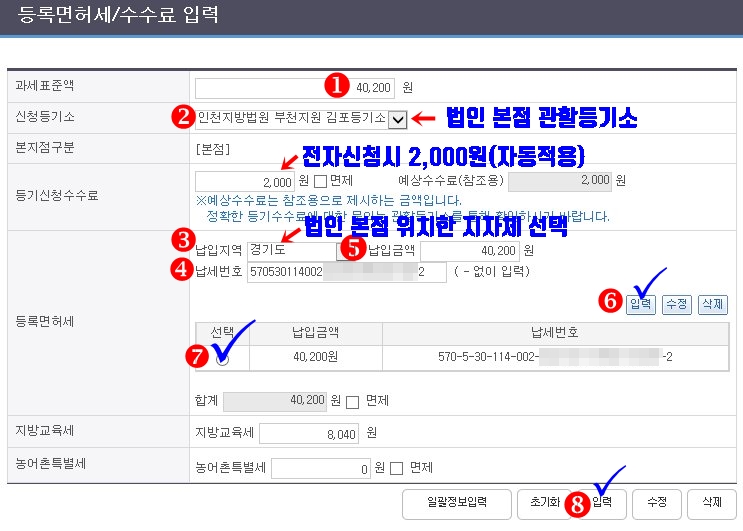The height and width of the screenshot is (531, 743).
Task: Click the bottom 삭제 button
Action: coord(712,504)
